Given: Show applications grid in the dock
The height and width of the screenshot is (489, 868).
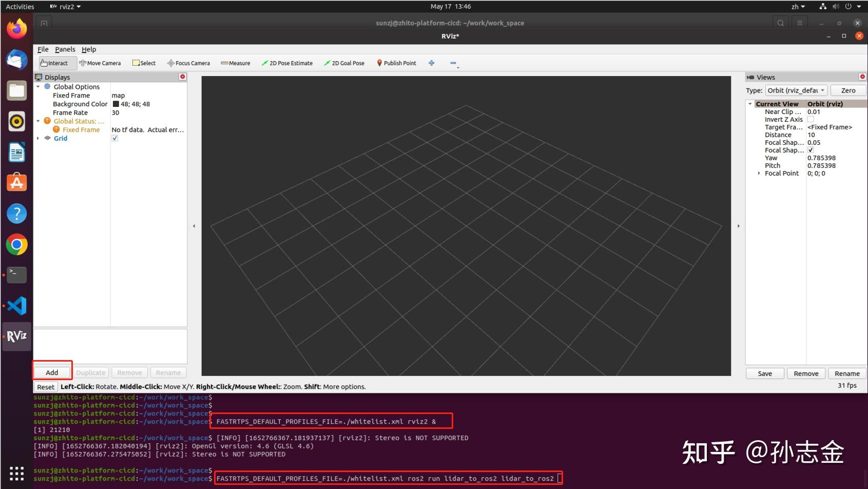Looking at the screenshot, I should click(x=17, y=473).
